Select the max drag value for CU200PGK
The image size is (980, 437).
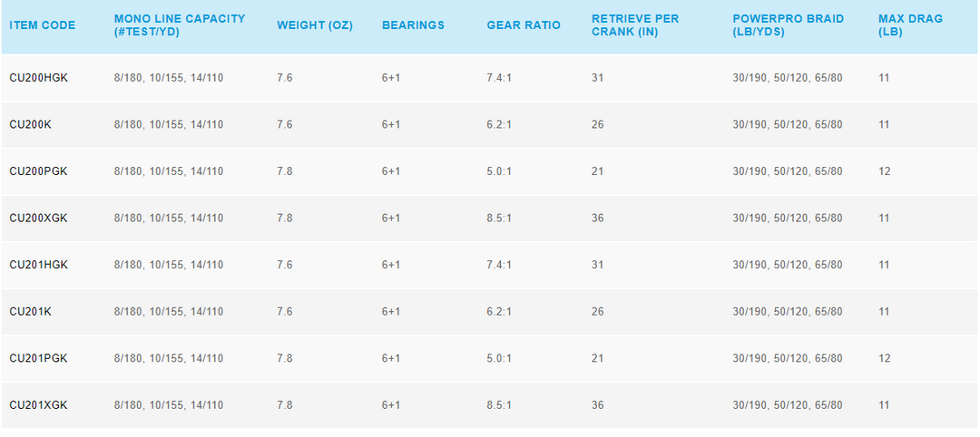click(x=885, y=171)
